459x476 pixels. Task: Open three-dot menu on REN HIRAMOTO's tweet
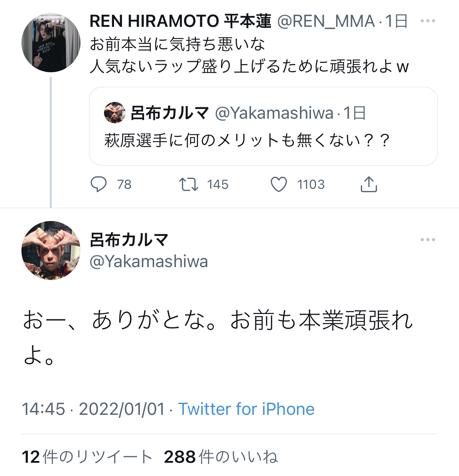tap(428, 21)
